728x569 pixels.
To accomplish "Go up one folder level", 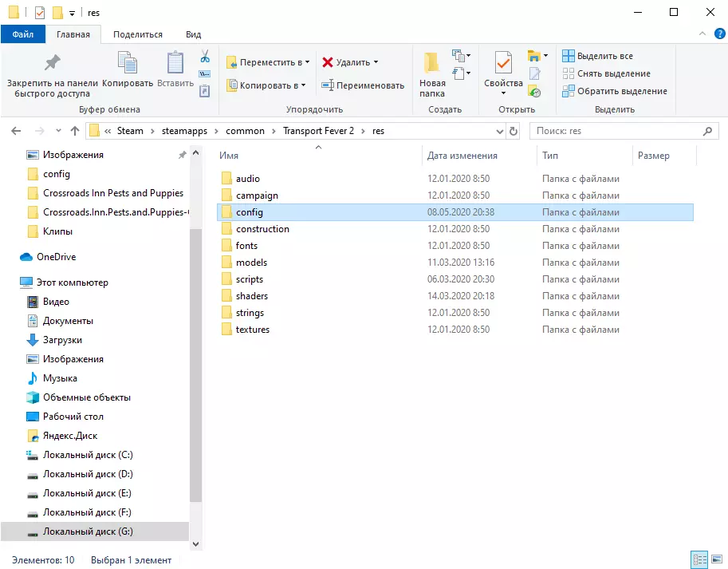I will [75, 131].
